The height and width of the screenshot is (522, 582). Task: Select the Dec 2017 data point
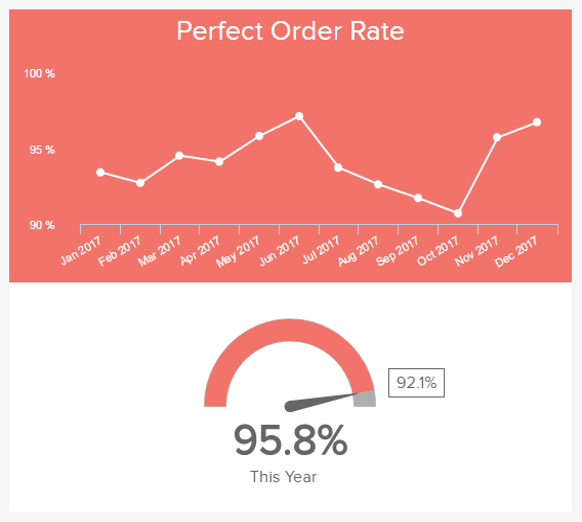(537, 122)
